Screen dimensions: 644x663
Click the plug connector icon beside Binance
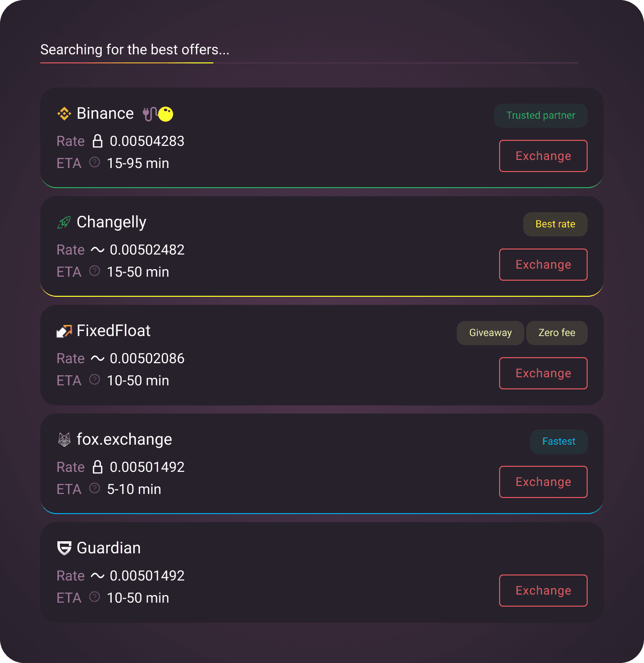tap(149, 114)
